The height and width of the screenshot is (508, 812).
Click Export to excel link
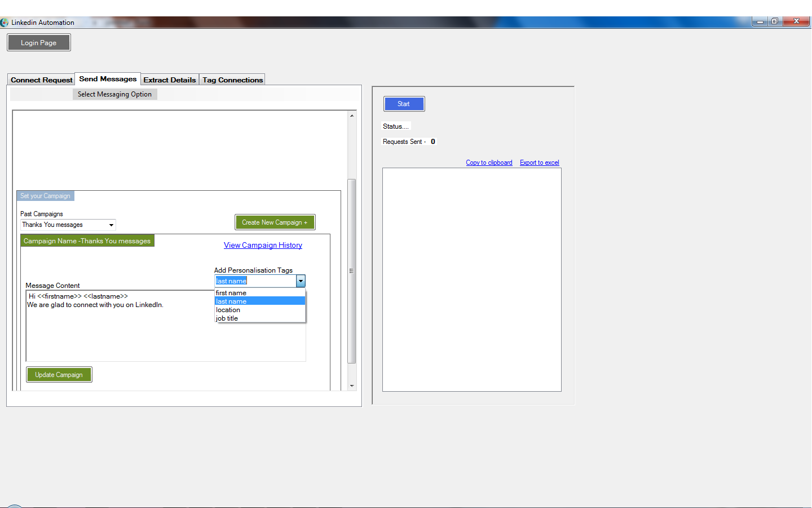(540, 163)
